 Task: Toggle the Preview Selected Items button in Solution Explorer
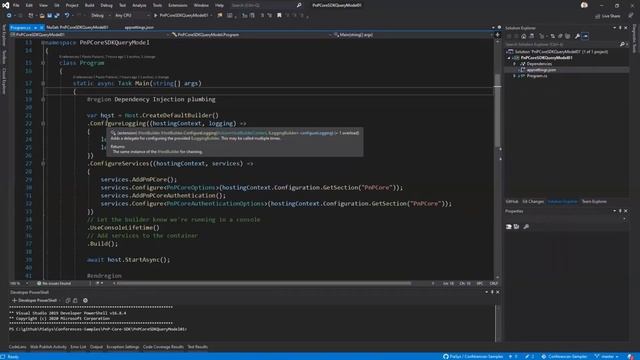[585, 36]
